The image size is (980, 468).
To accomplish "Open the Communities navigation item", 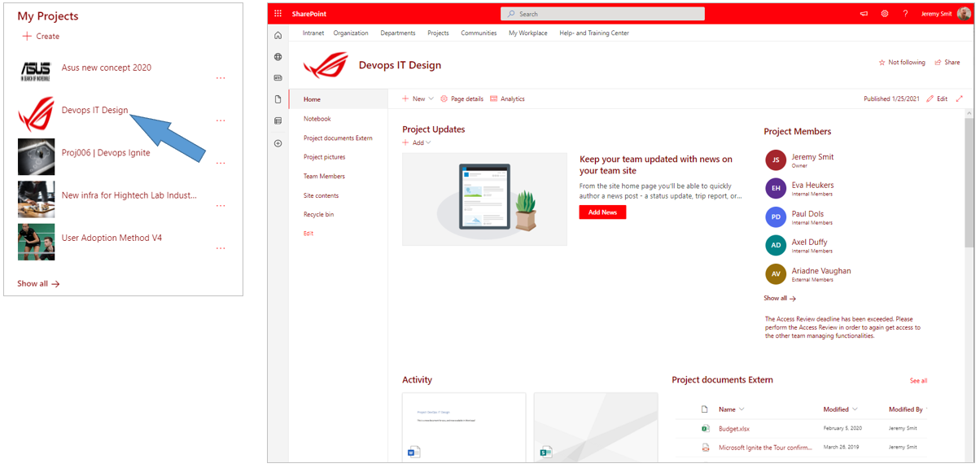I will point(479,33).
